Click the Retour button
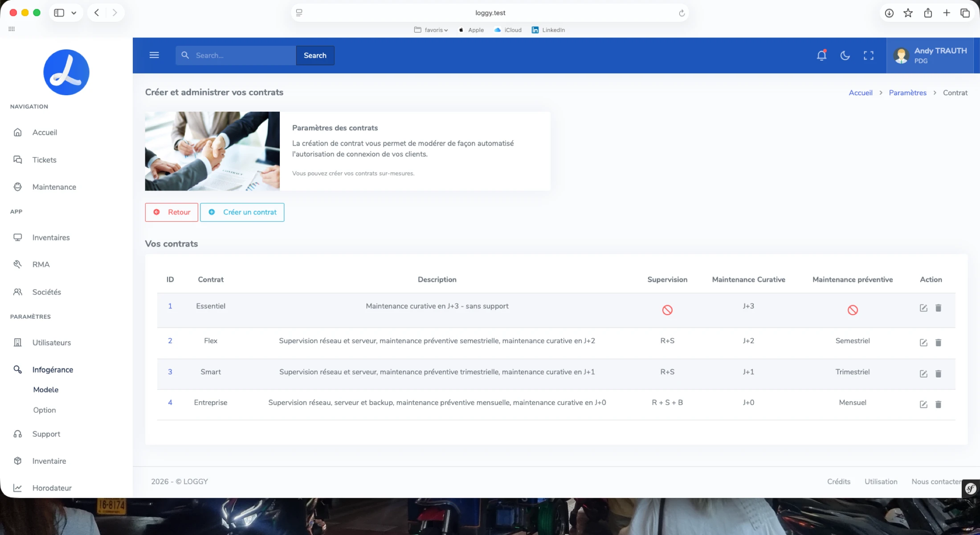 (171, 212)
